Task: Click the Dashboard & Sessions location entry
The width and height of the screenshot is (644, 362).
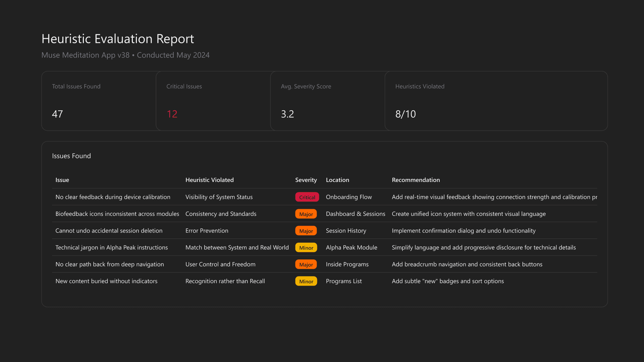Action: click(355, 214)
